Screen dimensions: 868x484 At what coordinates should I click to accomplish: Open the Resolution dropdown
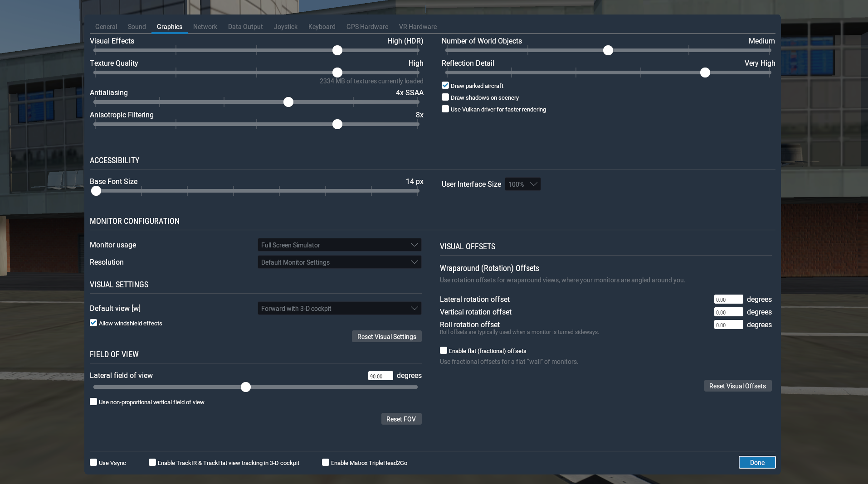339,262
